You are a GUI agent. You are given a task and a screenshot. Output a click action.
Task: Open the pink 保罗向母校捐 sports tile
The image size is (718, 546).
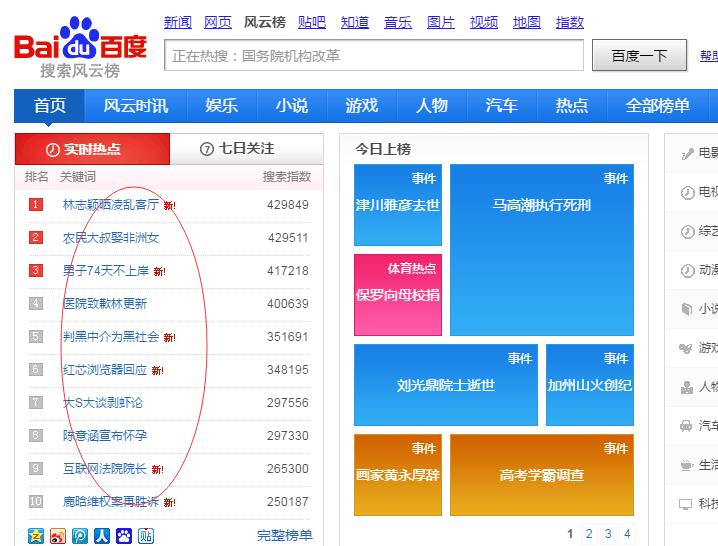coord(398,295)
